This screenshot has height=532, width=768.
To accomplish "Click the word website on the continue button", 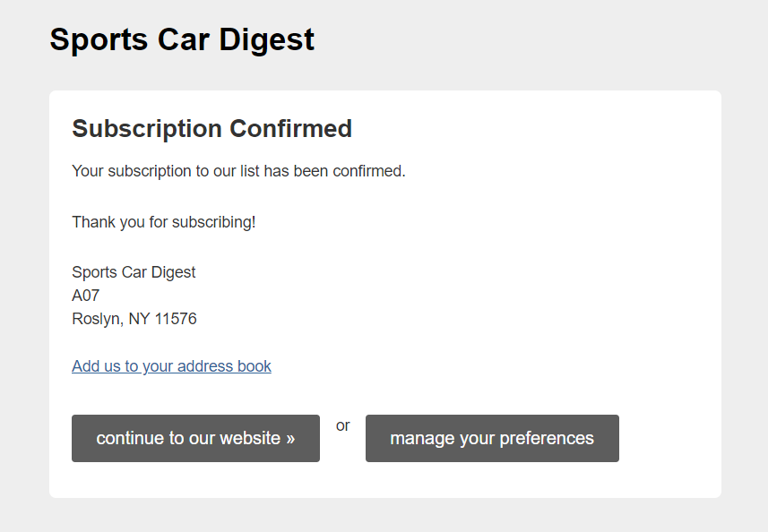I will pyautogui.click(x=250, y=438).
